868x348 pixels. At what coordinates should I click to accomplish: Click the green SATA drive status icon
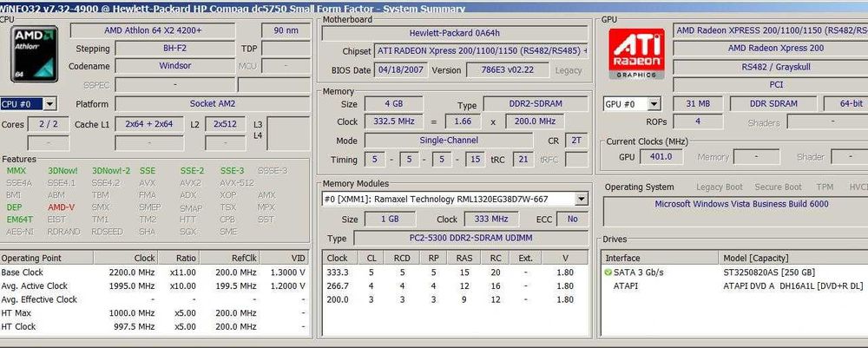coord(608,272)
